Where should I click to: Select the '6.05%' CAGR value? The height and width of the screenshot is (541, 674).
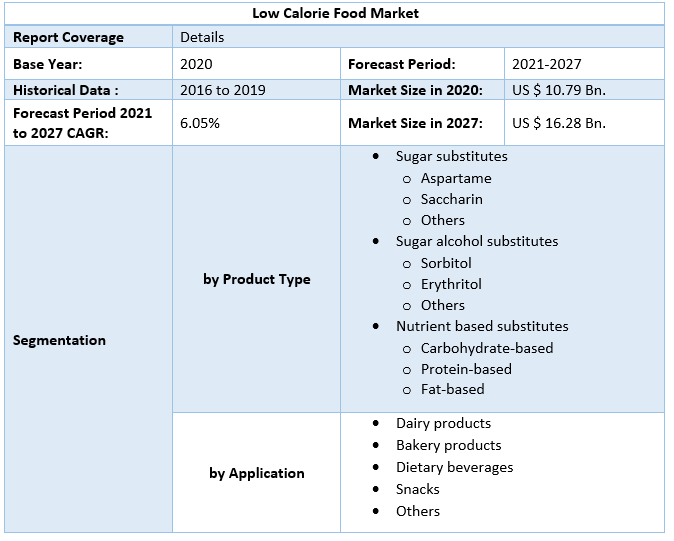click(200, 123)
